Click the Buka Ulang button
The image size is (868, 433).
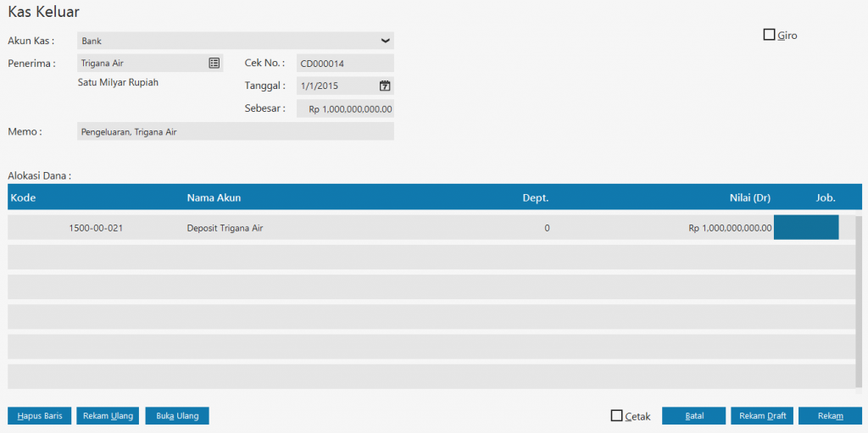point(177,416)
